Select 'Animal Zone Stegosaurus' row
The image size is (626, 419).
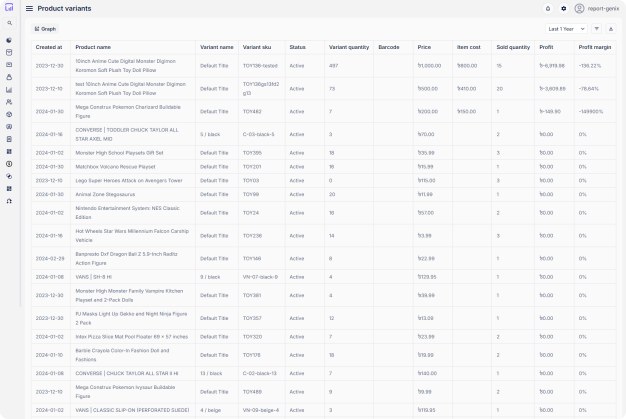324,194
